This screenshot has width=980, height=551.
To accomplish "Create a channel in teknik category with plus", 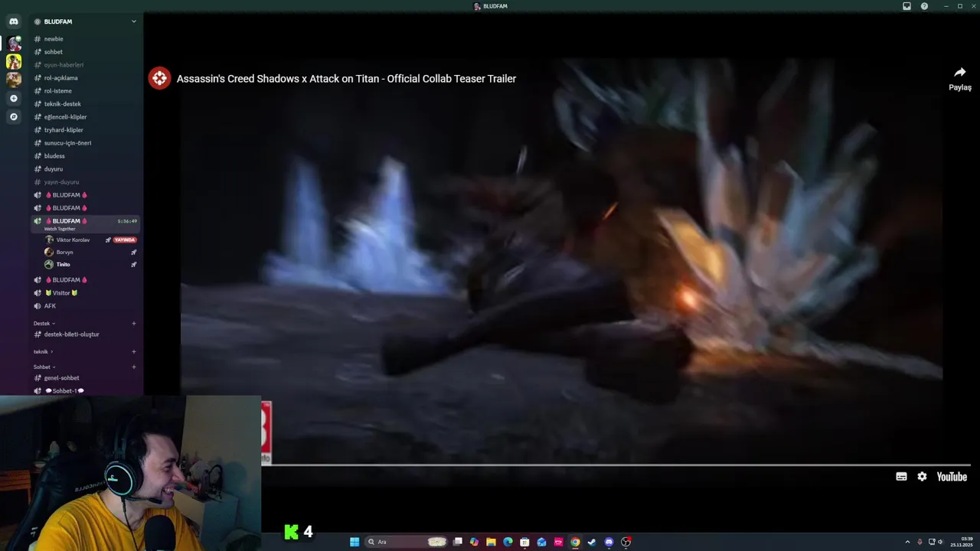I will click(x=133, y=352).
